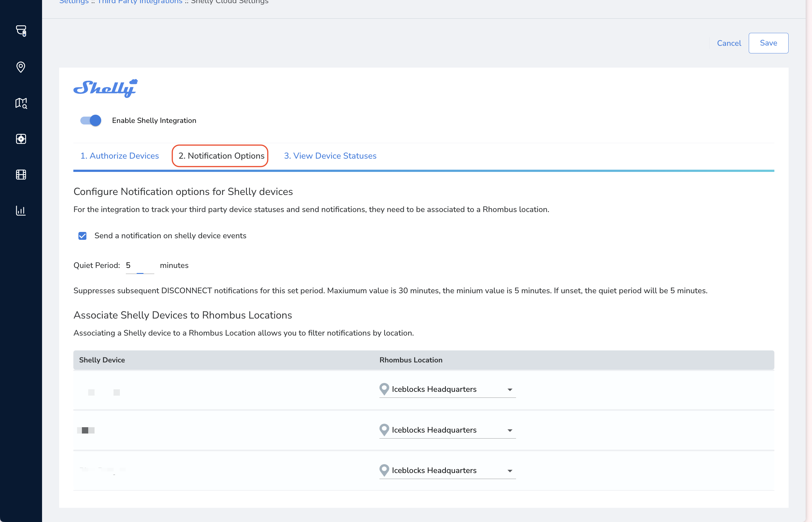Open the bar chart reports icon
The width and height of the screenshot is (812, 522).
(x=21, y=210)
